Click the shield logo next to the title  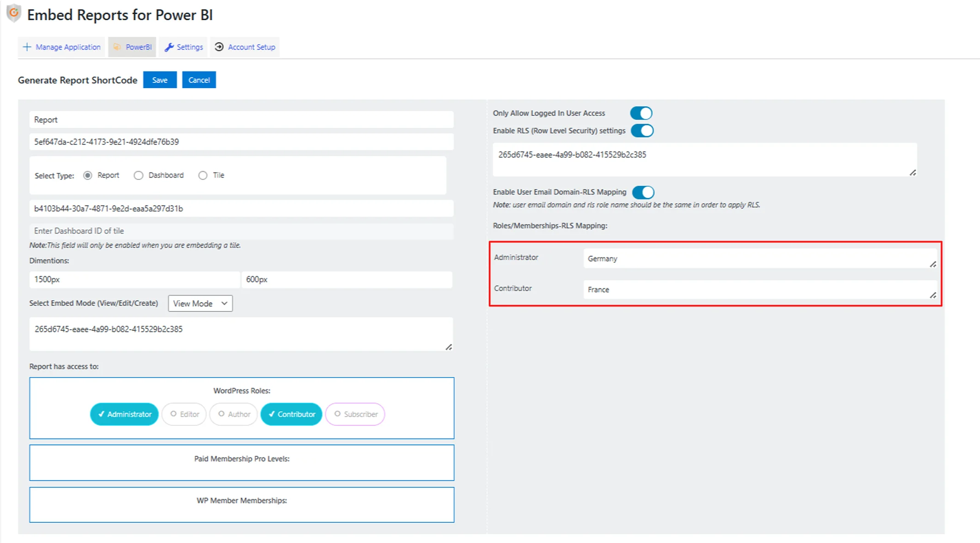click(x=14, y=13)
